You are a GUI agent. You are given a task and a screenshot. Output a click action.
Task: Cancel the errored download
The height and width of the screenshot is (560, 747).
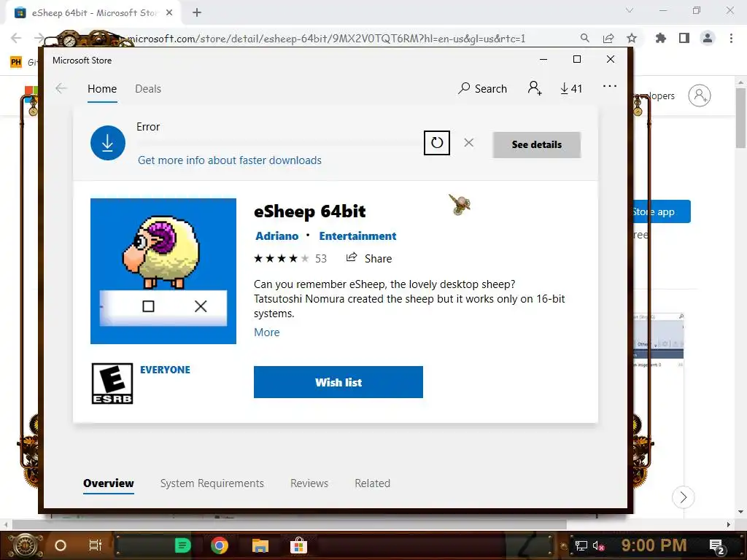(x=469, y=142)
